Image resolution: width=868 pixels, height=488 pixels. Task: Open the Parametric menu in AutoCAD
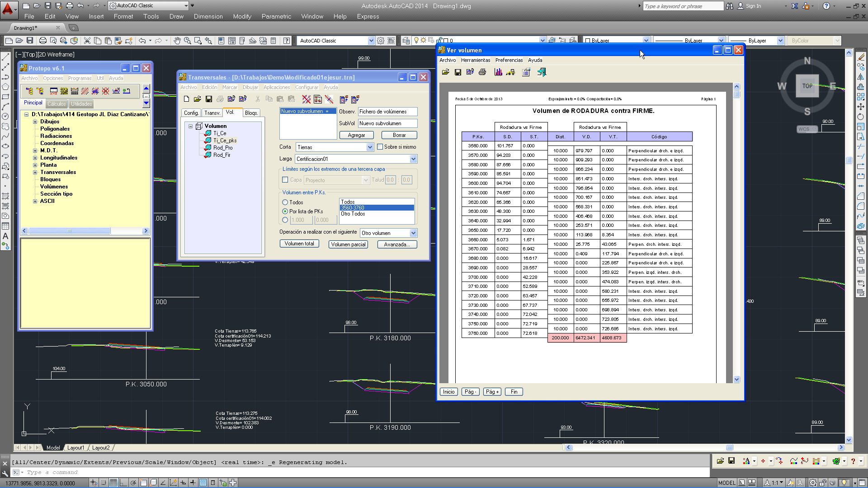276,16
